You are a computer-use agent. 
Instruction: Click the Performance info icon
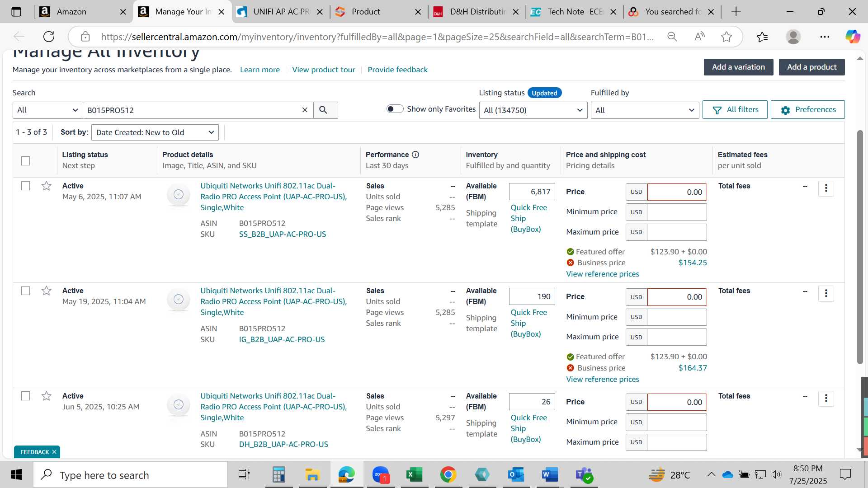[x=415, y=155]
